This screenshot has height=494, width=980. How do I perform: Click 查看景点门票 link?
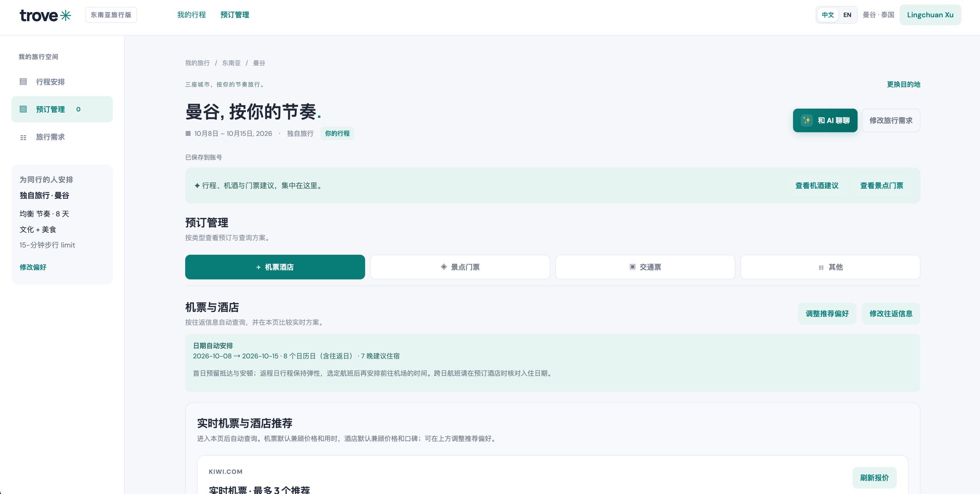[881, 186]
